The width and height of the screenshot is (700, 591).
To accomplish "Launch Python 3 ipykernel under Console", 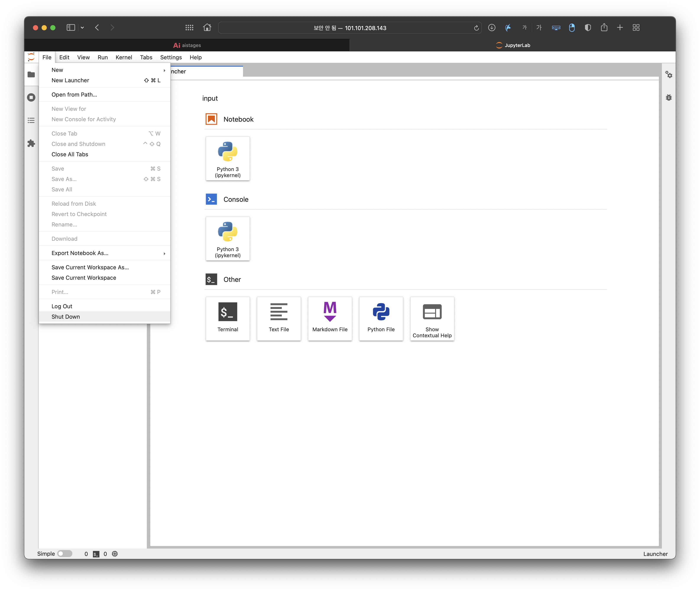I will (228, 239).
